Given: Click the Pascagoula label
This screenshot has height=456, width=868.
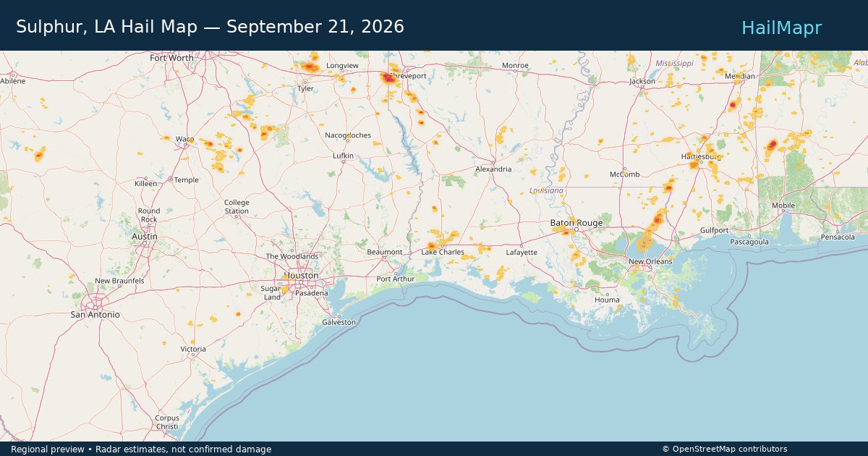Looking at the screenshot, I should [x=749, y=242].
